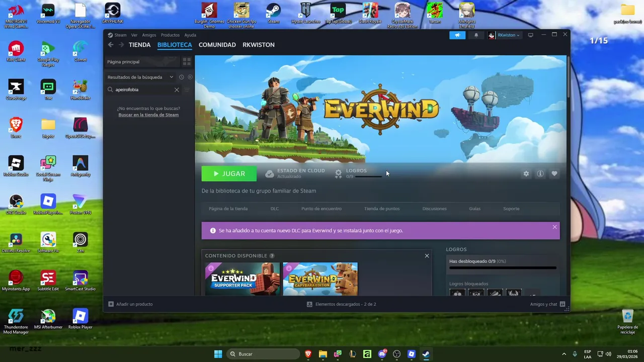Open the taskbar volume icon
The image size is (644, 362).
coord(608,354)
